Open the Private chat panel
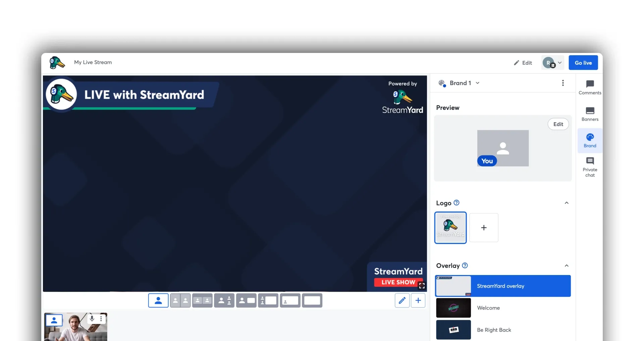Viewport: 644px width, 341px height. point(589,166)
